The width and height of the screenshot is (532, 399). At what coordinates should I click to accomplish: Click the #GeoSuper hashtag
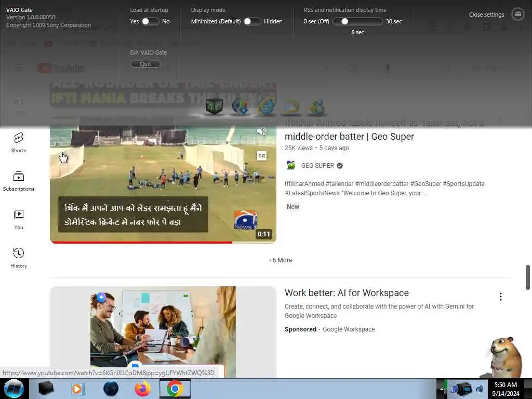[425, 183]
